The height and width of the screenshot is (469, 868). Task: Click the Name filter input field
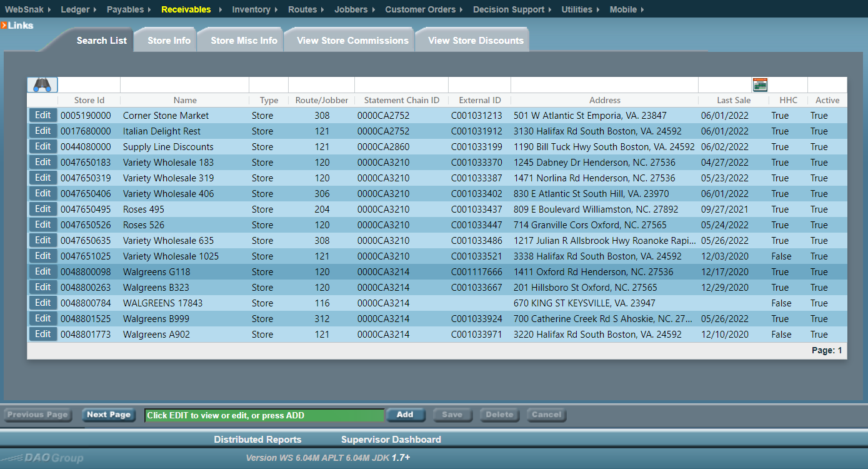(184, 85)
